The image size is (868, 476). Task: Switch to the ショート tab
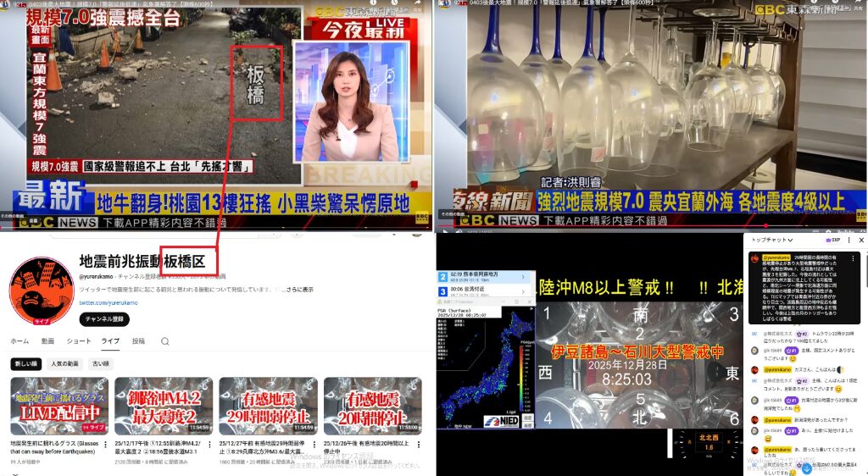click(x=79, y=341)
